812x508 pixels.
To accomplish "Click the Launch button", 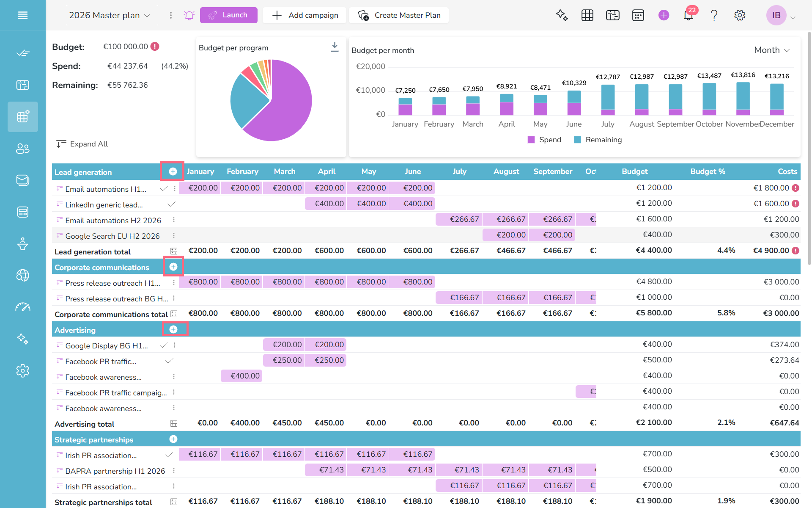I will 228,15.
